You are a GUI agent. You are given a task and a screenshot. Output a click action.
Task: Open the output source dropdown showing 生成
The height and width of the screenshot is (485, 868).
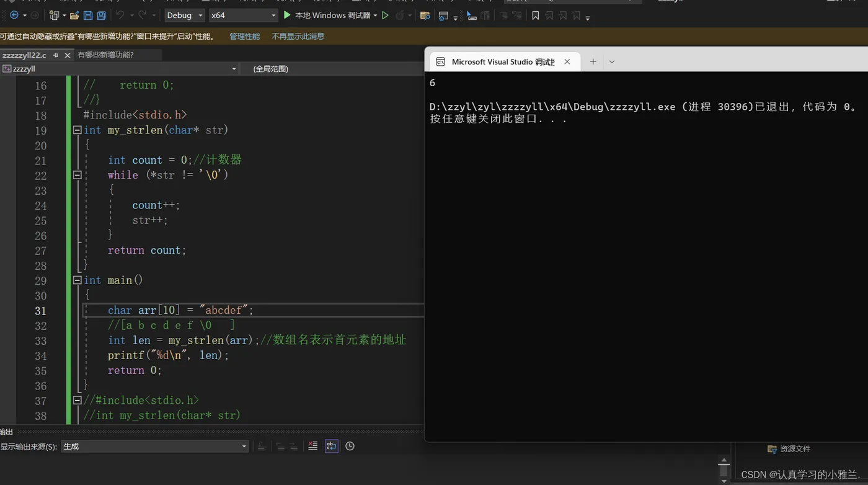[154, 446]
